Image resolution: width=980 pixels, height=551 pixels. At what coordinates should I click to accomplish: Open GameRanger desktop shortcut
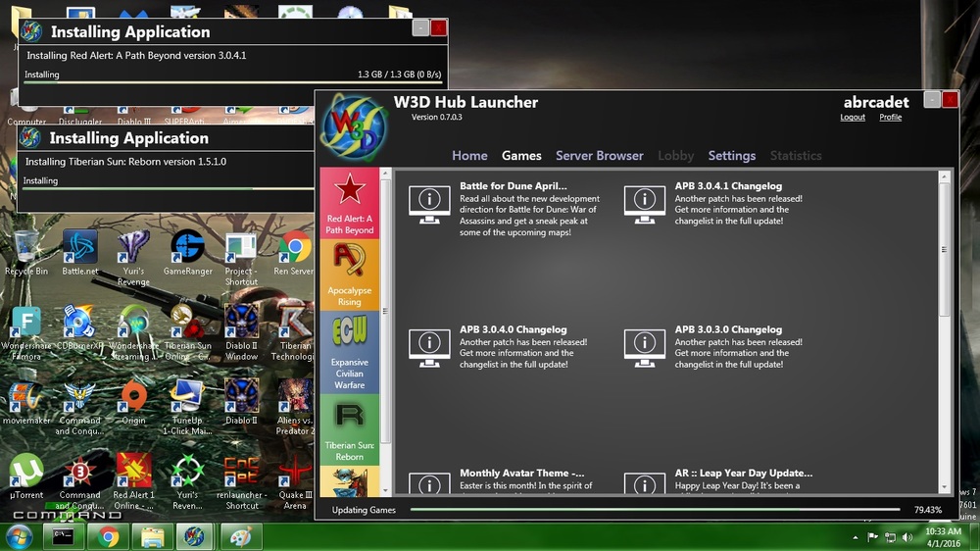pos(187,252)
